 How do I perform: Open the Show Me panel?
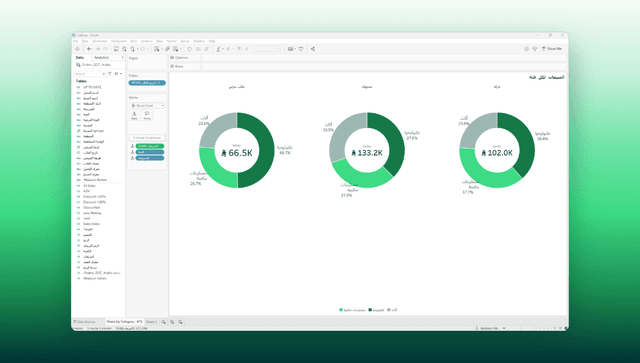[x=552, y=49]
